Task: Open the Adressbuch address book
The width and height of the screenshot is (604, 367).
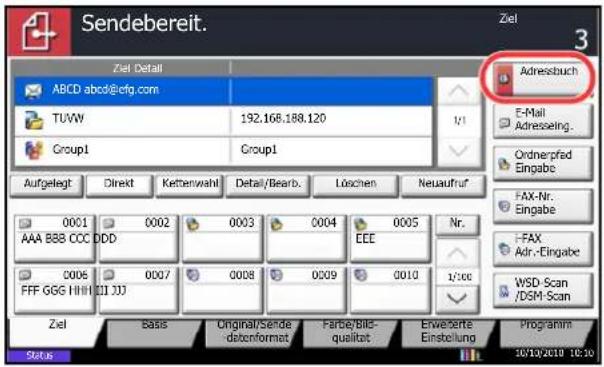Action: coord(541,79)
